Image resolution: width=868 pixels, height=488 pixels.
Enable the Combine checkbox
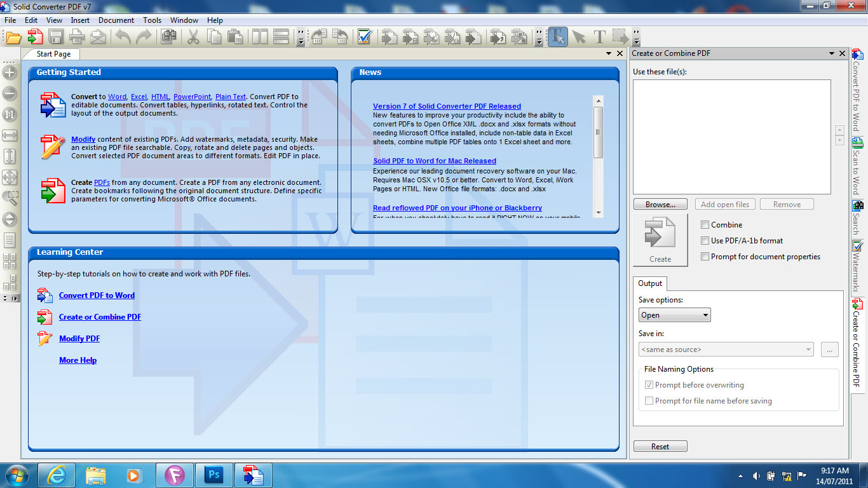pyautogui.click(x=705, y=224)
